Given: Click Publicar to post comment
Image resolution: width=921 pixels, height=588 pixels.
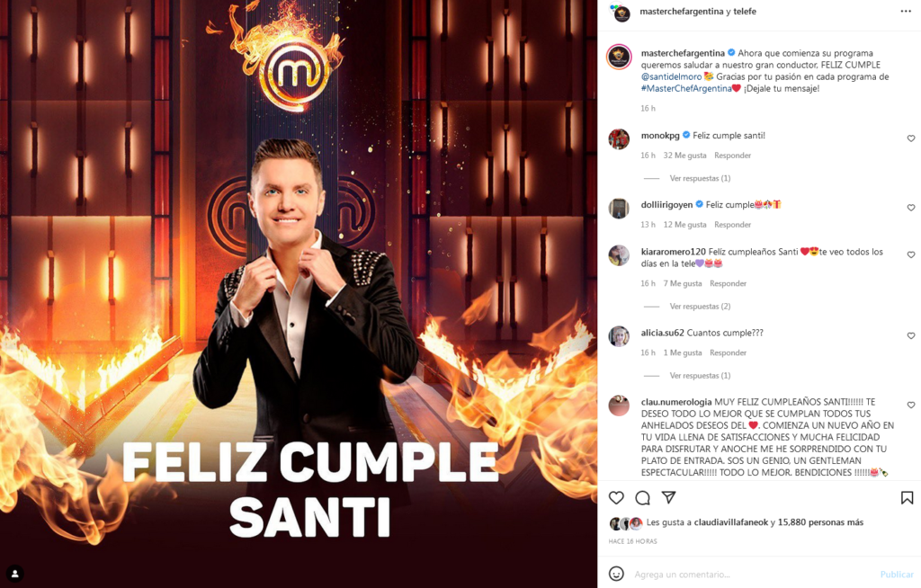Looking at the screenshot, I should 897,574.
